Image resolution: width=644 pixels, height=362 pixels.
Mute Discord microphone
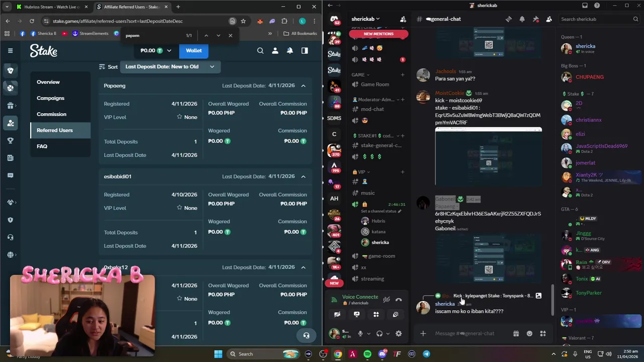360,333
